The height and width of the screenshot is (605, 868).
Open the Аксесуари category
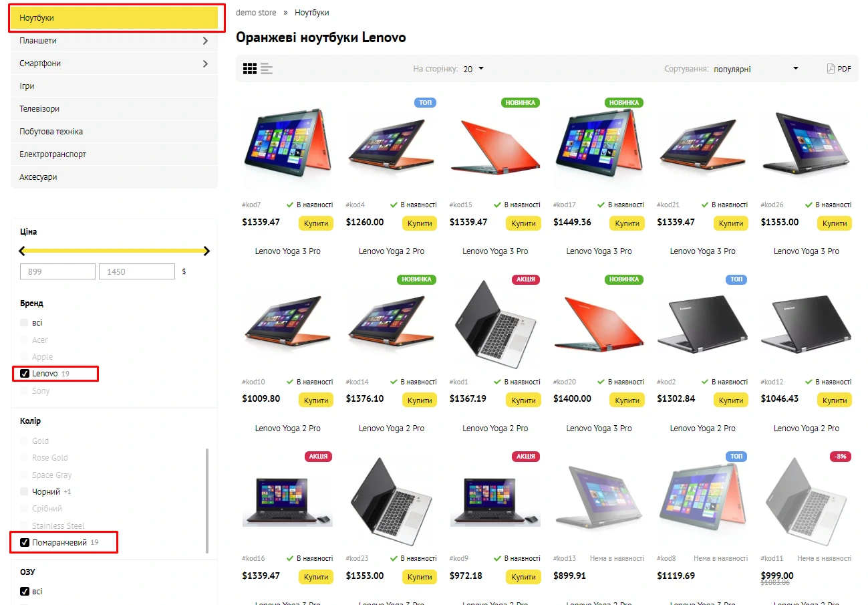pos(114,177)
